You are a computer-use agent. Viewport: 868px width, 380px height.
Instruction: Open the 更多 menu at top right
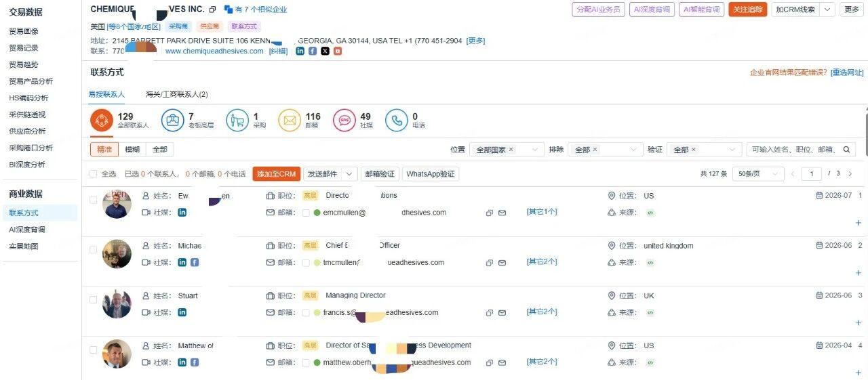(x=852, y=9)
